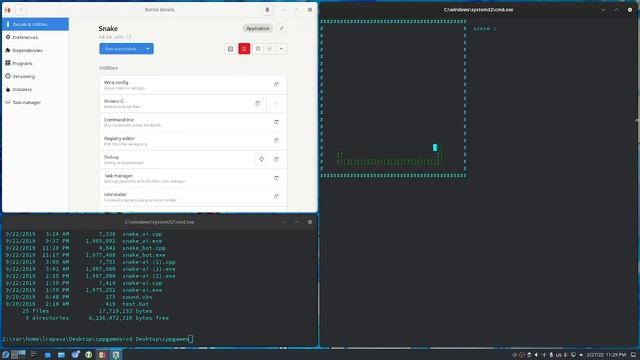The width and height of the screenshot is (640, 360).
Task: Click the virtual desktop pager in the taskbar
Action: (18, 355)
